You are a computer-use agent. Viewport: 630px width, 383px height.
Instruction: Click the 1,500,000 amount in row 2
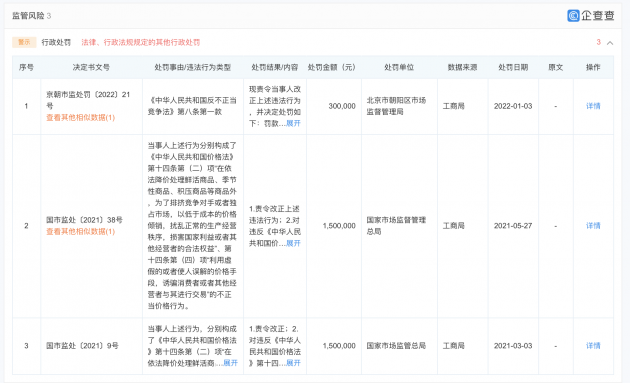pyautogui.click(x=339, y=226)
